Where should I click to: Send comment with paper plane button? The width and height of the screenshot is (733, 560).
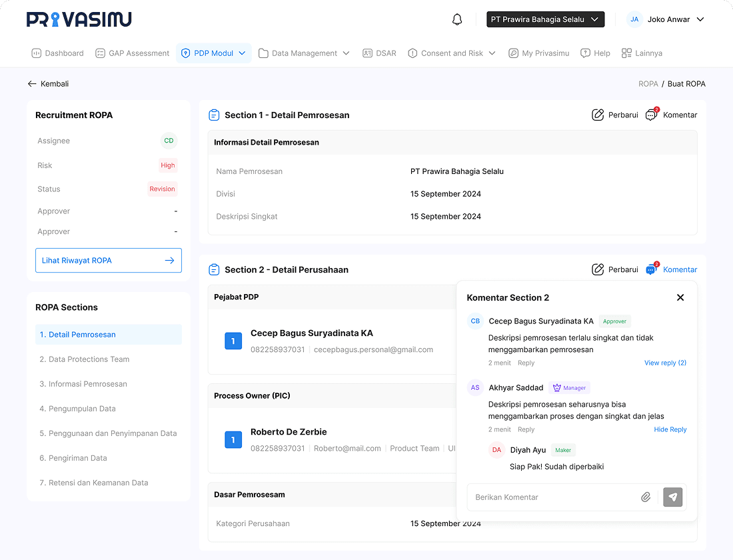tap(672, 497)
